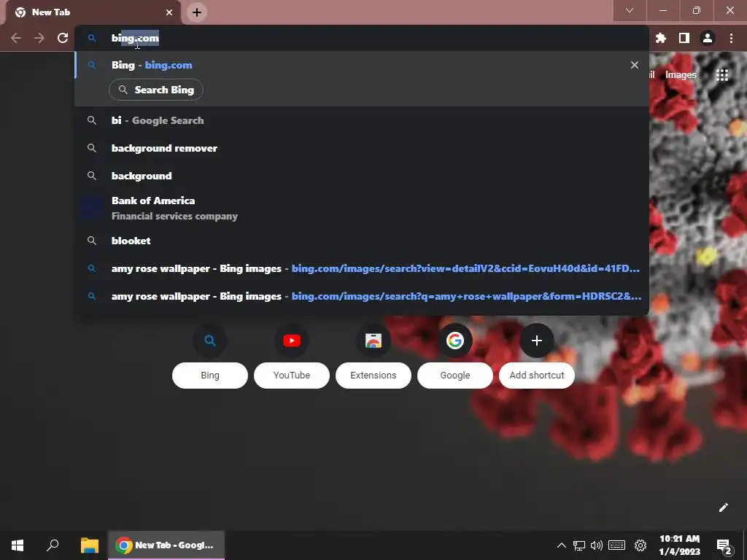Choose the 'background remover' suggestion
Screen dimensions: 747x560
click(x=362, y=148)
